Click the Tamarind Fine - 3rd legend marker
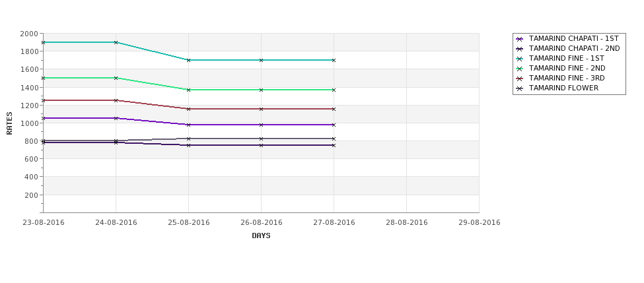 (520, 79)
